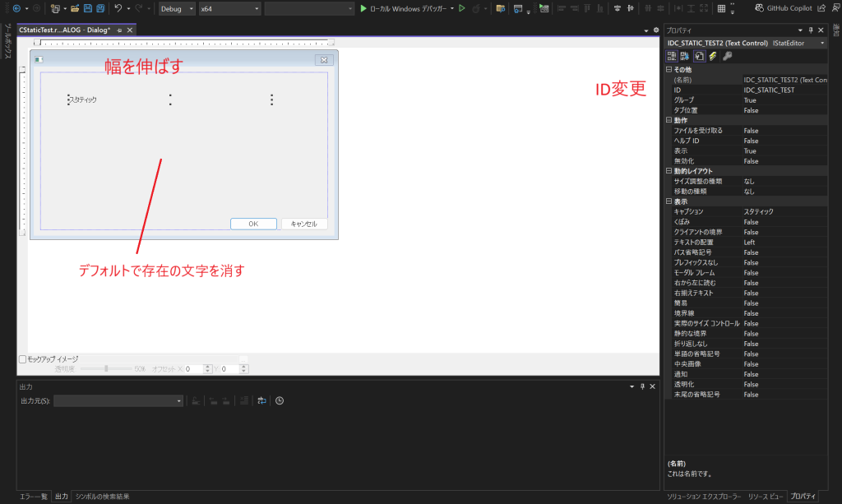Switch to the ソリューション エクスプローラー tab
Viewport: 842px width, 504px height.
coord(703,497)
